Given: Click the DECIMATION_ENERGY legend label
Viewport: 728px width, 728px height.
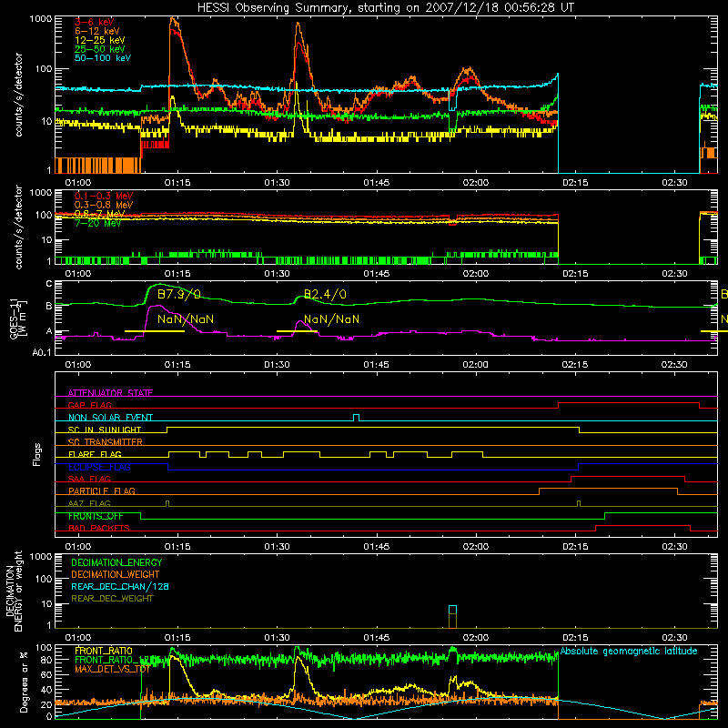Looking at the screenshot, I should [x=116, y=562].
